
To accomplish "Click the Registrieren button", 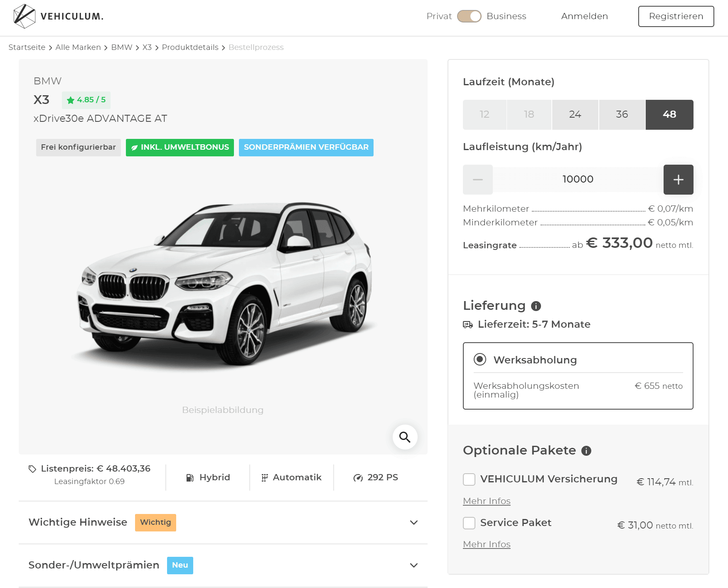I will 676,16.
